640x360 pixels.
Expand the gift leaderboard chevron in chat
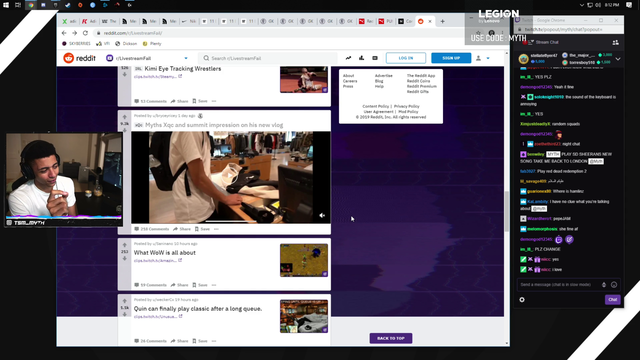tap(618, 59)
